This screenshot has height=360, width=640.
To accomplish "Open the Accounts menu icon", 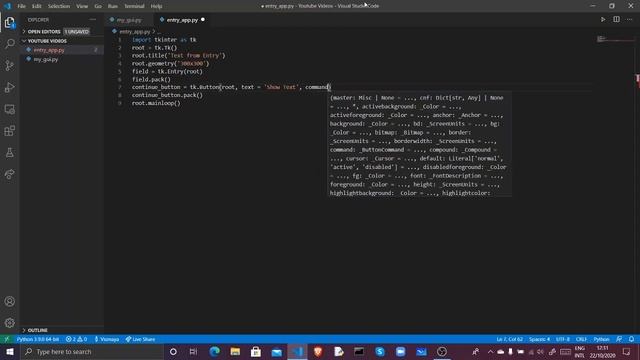I will 9,301.
